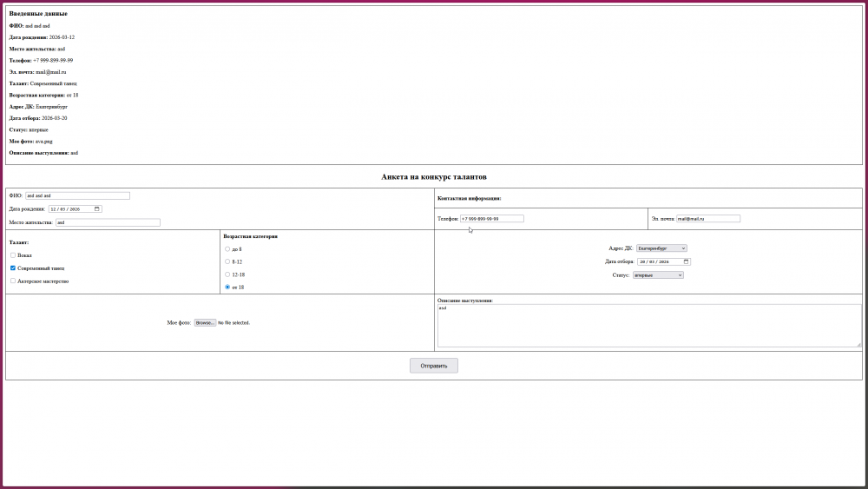This screenshot has width=868, height=489.
Task: Open the calendar picker for Дата рождения
Action: coord(97,209)
